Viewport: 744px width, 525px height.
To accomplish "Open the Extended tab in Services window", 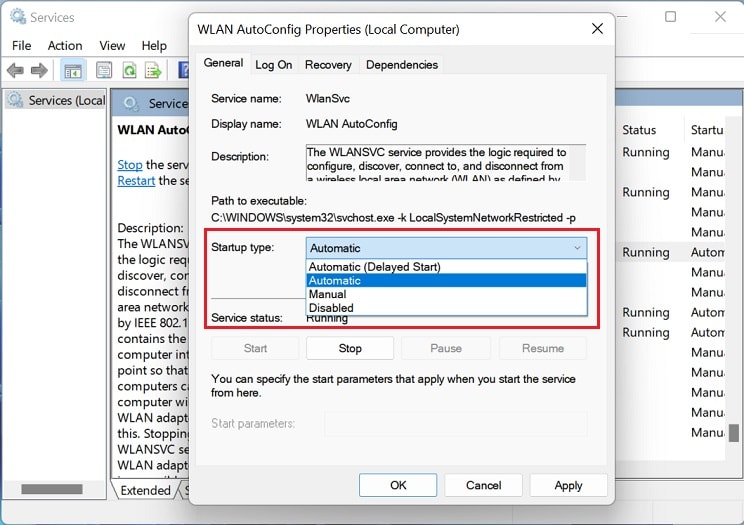I will 145,490.
